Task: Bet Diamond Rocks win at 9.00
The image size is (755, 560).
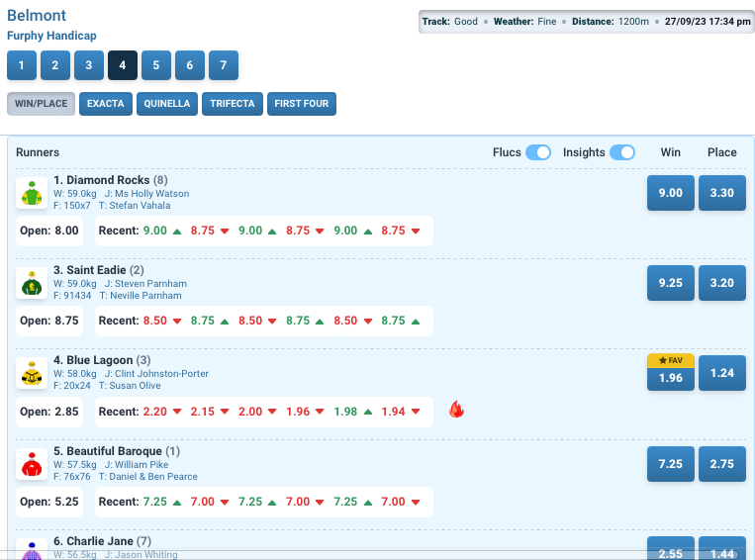Action: click(x=670, y=193)
